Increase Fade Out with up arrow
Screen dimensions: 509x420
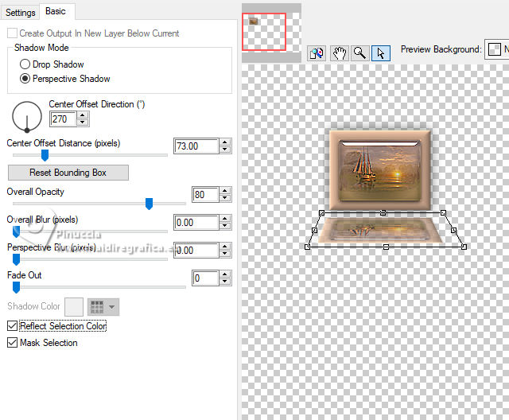point(225,274)
